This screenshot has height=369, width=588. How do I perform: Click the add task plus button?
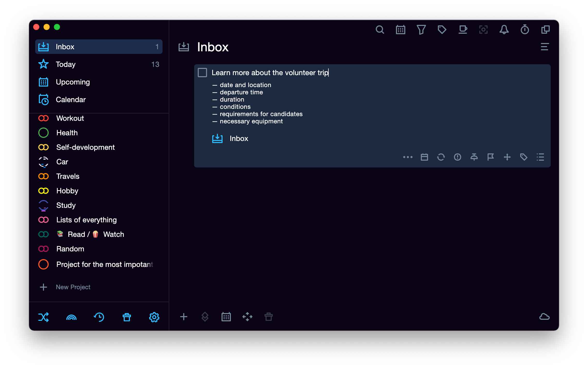coord(183,317)
